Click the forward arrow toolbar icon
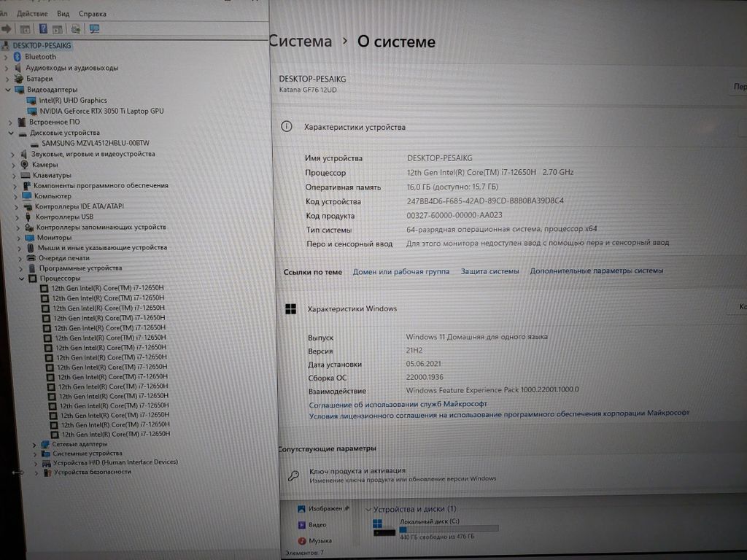 tap(7, 28)
